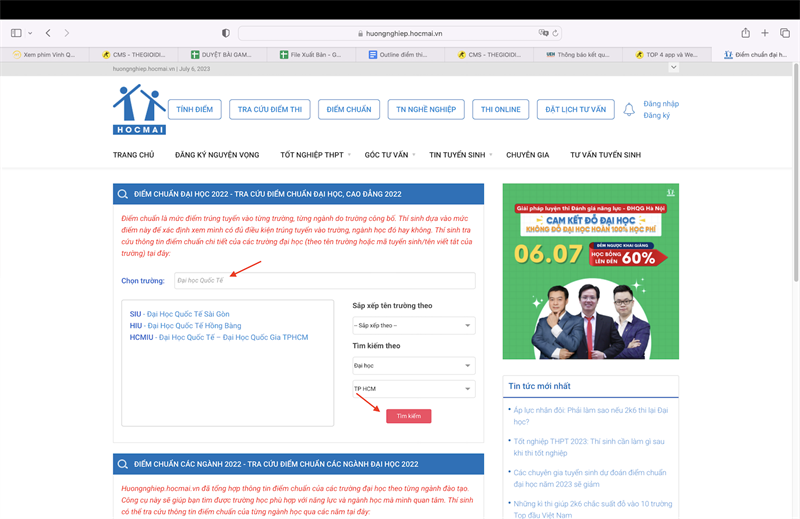Reload the page with refresh icon
This screenshot has height=519, width=800.
tap(555, 33)
